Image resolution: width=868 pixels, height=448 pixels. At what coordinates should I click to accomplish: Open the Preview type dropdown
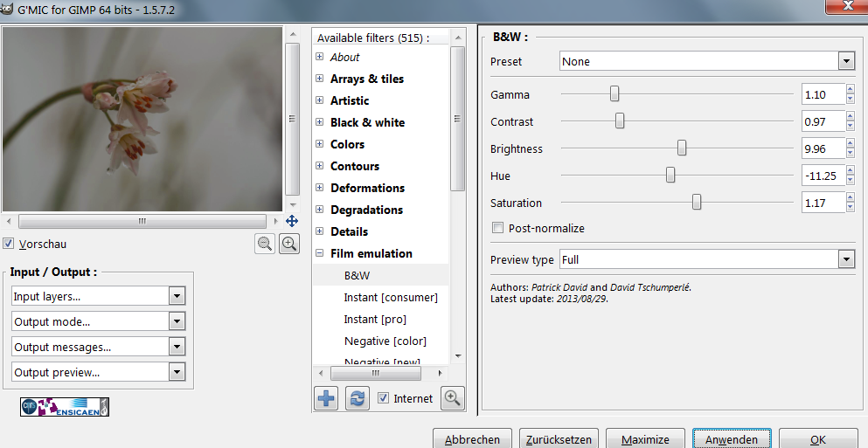(x=707, y=258)
